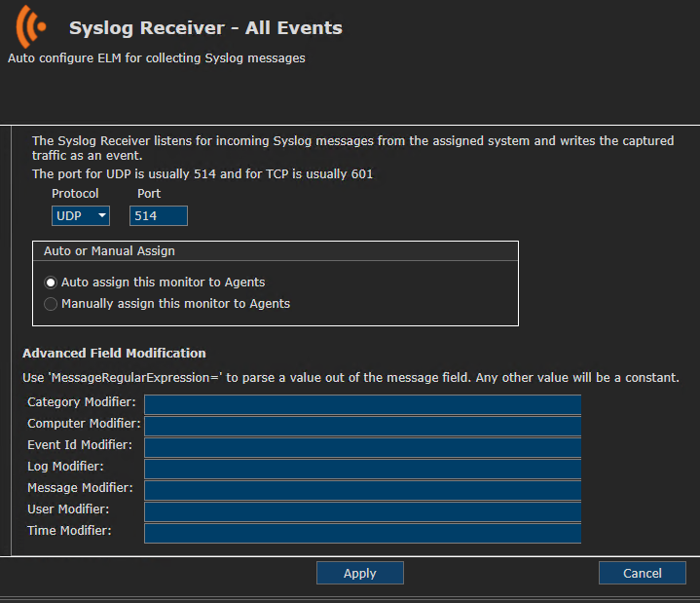Click the 'Syslog Receiver - All Events' title

[205, 28]
